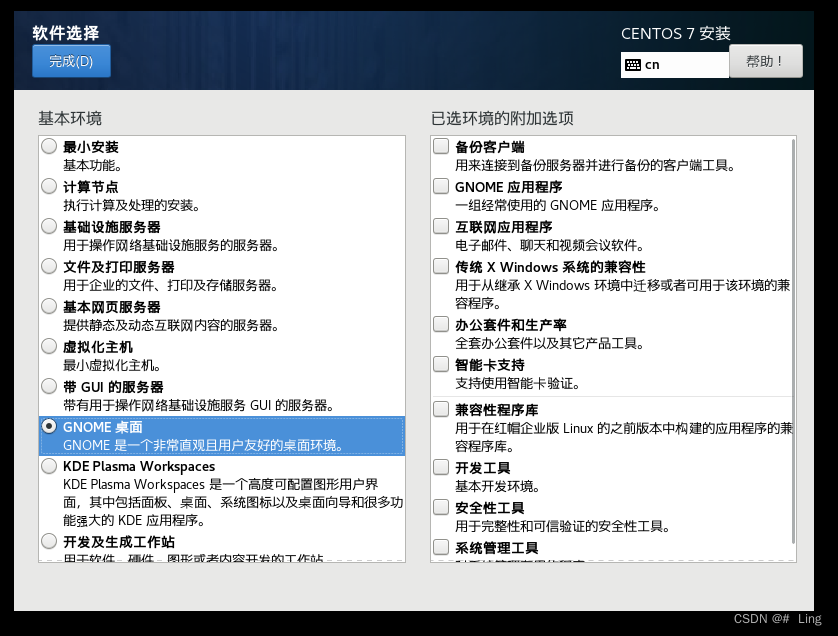Toggle the 智能卡支持 checkbox
The width and height of the screenshot is (838, 636).
coord(441,364)
